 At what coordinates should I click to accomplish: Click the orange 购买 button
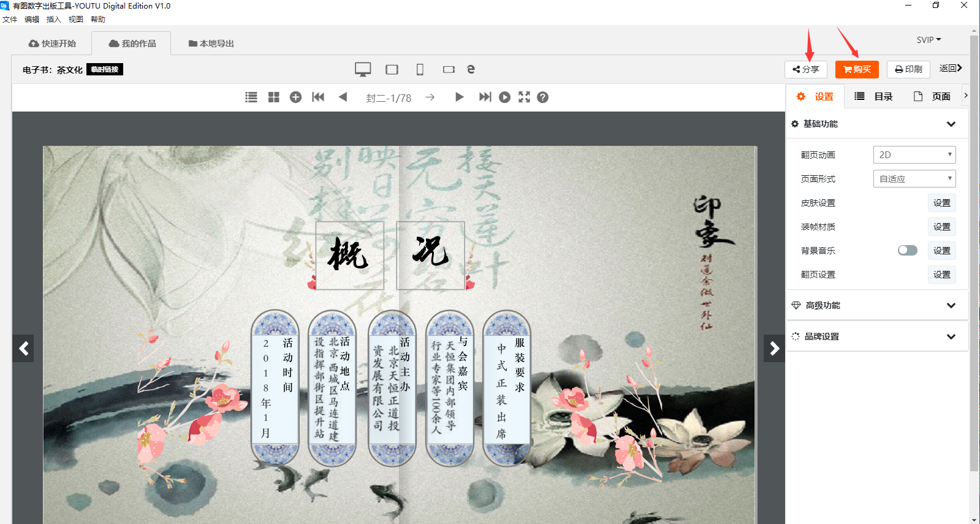tap(857, 69)
